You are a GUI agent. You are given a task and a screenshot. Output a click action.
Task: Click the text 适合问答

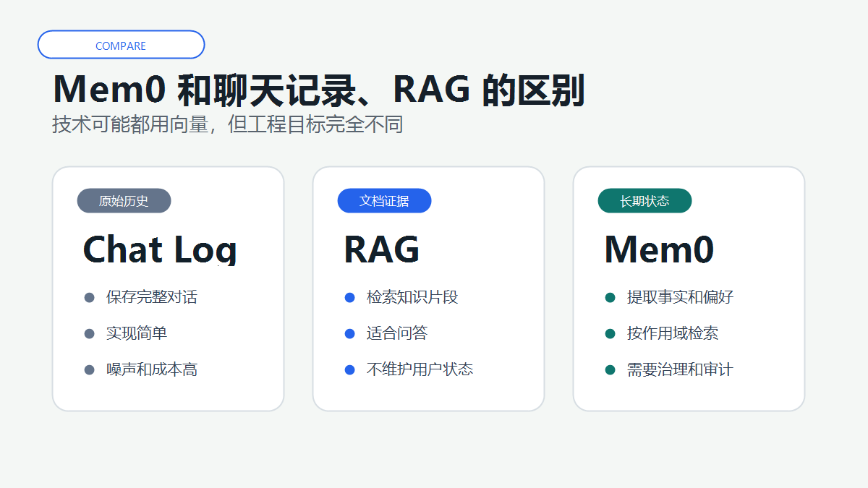pyautogui.click(x=397, y=333)
